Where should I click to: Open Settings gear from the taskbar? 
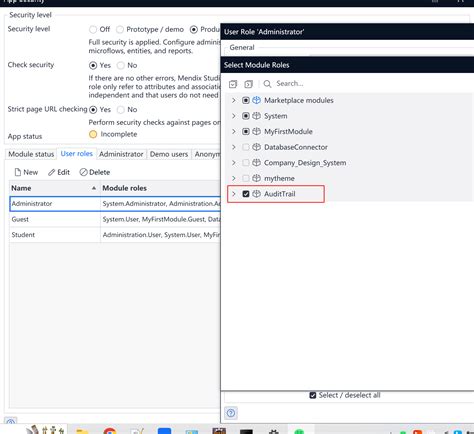tap(274, 431)
